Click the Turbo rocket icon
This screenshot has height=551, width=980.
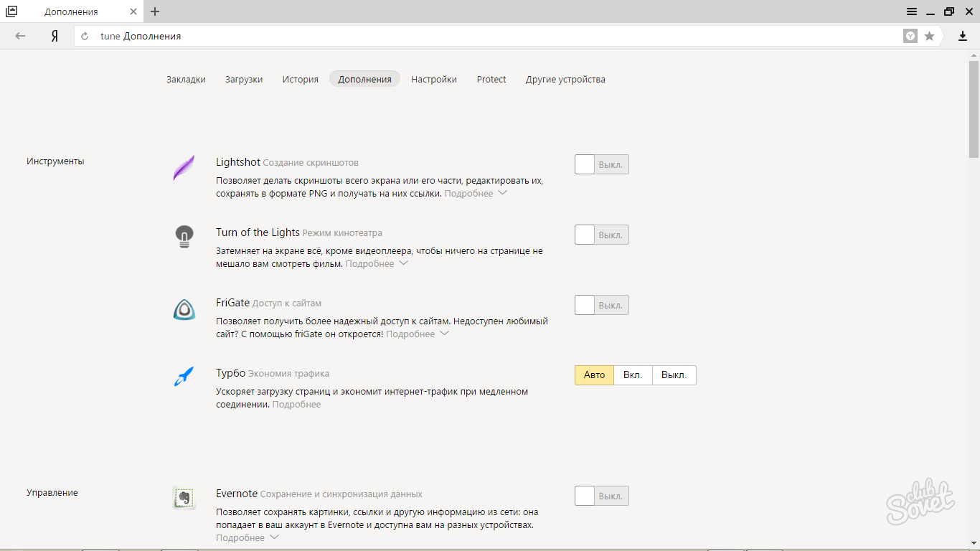point(184,376)
